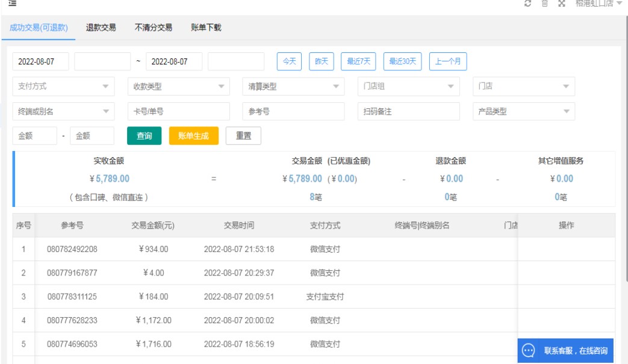Viewport: 628px width, 364px height.
Task: Expand the 支付方式 dropdown
Action: point(63,87)
